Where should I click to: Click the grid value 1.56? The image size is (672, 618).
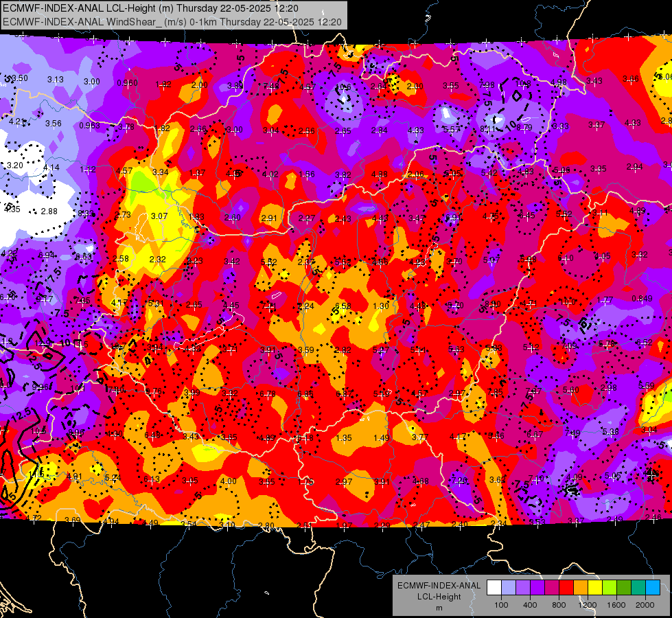pyautogui.click(x=307, y=174)
